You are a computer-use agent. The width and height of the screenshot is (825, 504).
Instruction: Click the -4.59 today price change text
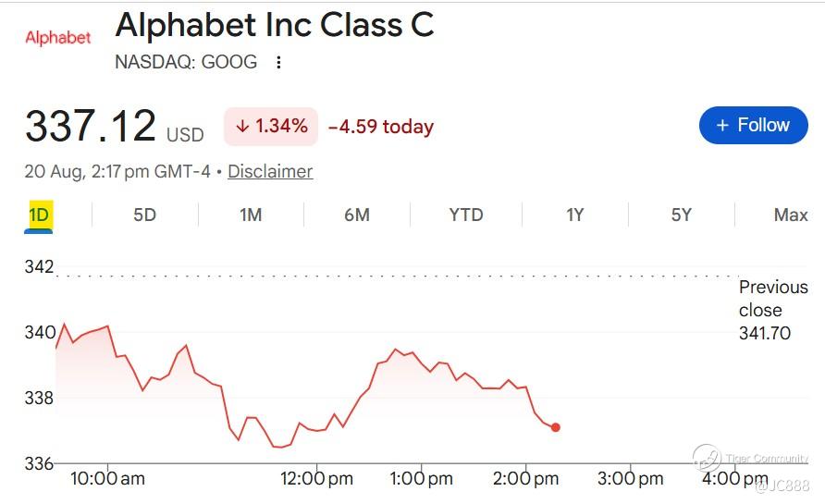[381, 127]
